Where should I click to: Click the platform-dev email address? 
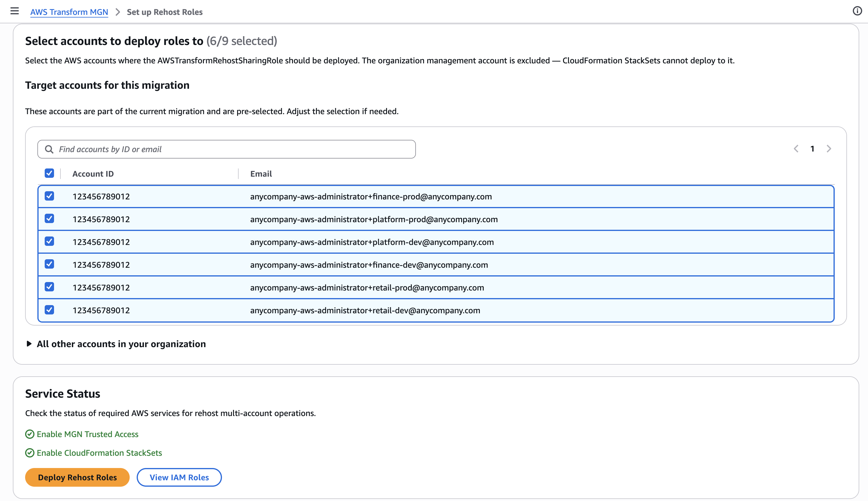[x=372, y=242]
